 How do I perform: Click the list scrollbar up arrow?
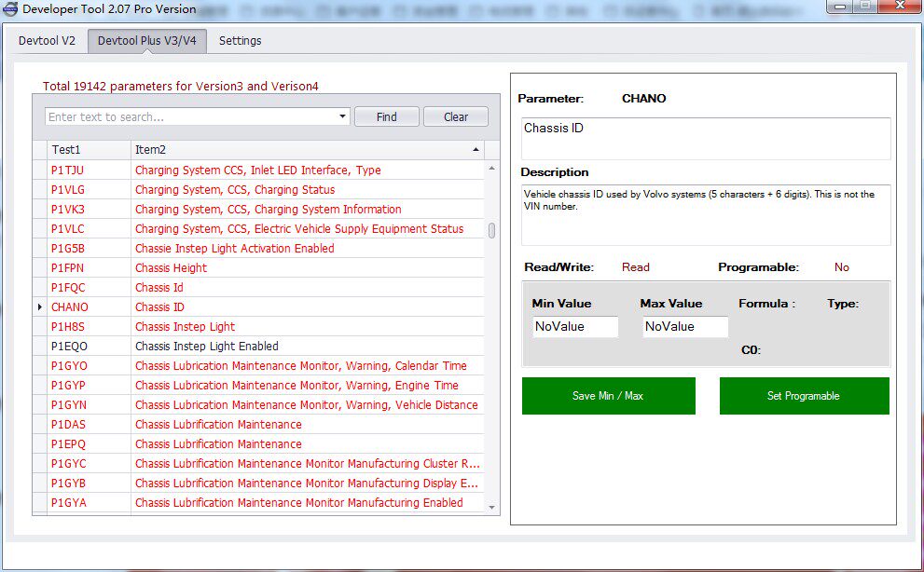point(491,169)
